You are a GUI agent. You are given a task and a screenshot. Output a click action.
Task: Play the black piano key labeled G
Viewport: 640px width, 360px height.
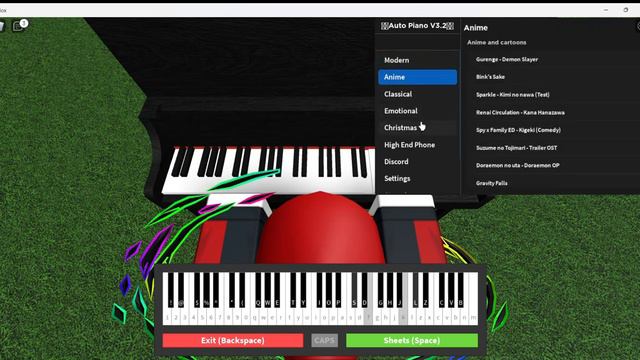coord(381,290)
